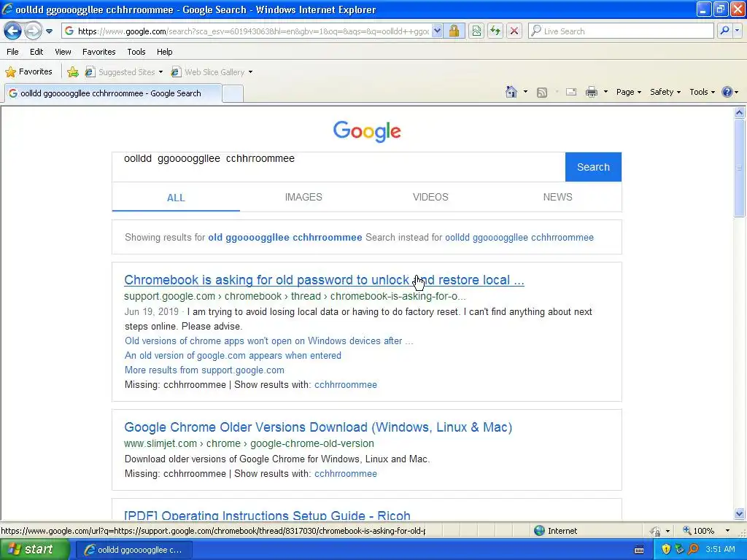This screenshot has width=747, height=560.
Task: Click the Print icon
Action: pyautogui.click(x=591, y=92)
